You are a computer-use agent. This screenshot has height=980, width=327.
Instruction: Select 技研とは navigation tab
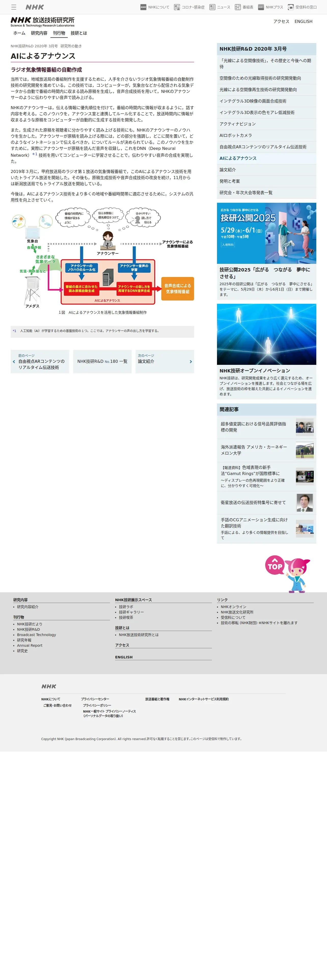point(79,33)
